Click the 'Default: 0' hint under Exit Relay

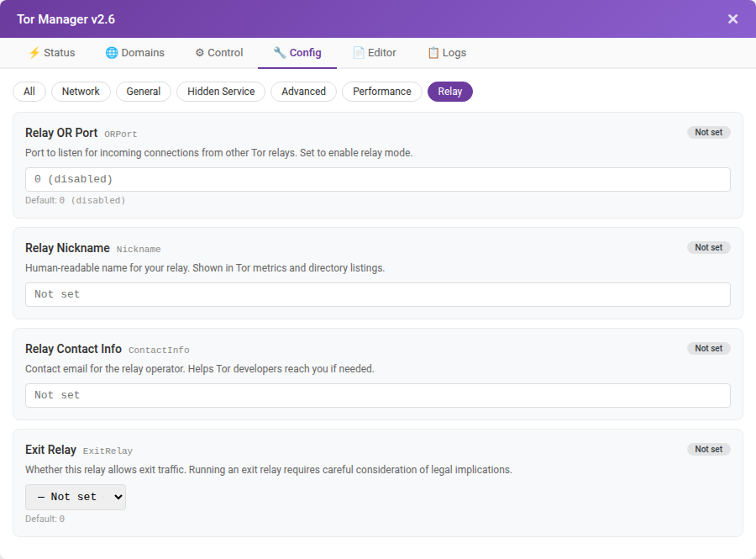point(45,519)
